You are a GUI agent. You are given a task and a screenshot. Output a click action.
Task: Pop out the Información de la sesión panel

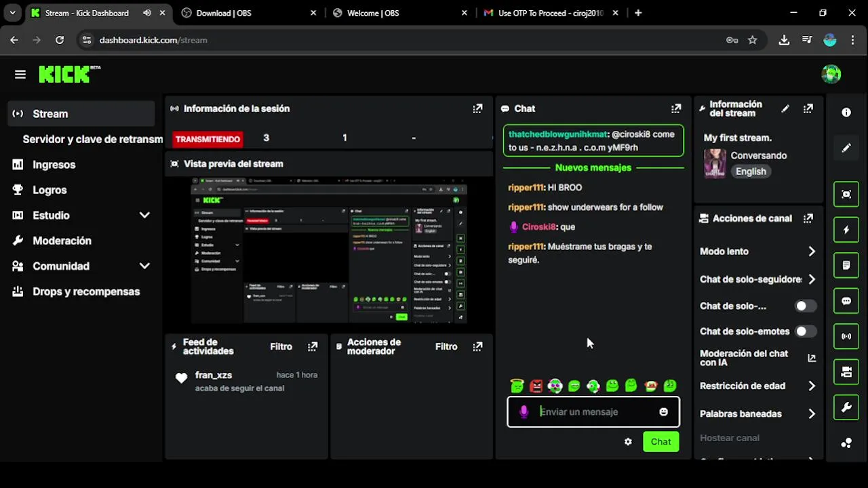477,108
